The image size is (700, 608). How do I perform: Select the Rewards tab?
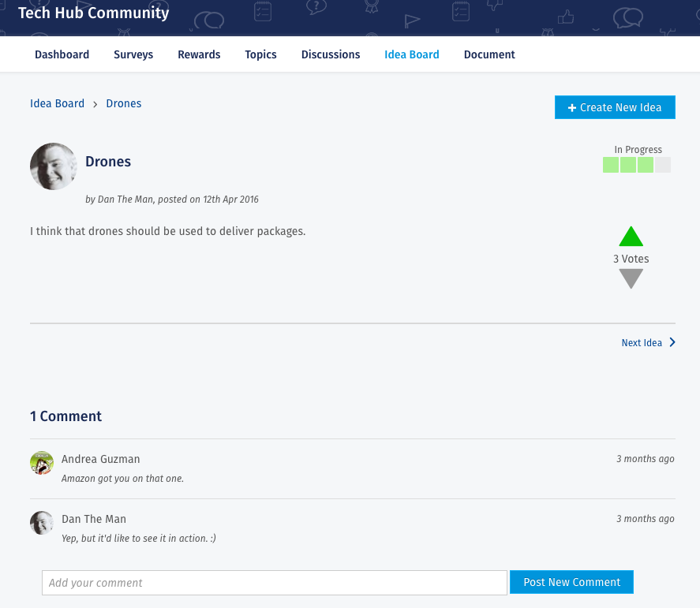click(x=199, y=54)
